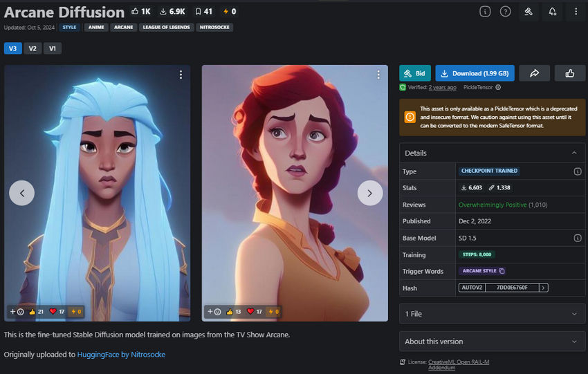Click the thumbs-up review button
The image size is (588, 374).
click(x=569, y=73)
